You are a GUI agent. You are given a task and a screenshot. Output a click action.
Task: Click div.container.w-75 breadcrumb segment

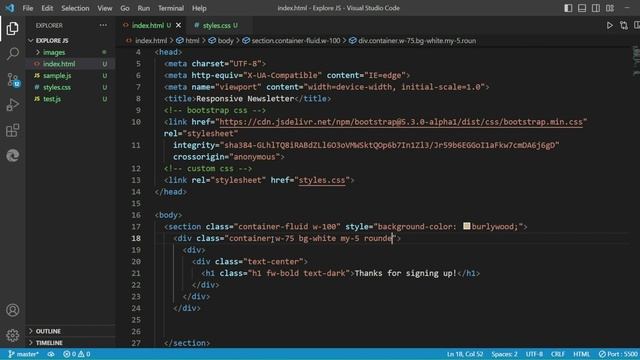click(412, 40)
